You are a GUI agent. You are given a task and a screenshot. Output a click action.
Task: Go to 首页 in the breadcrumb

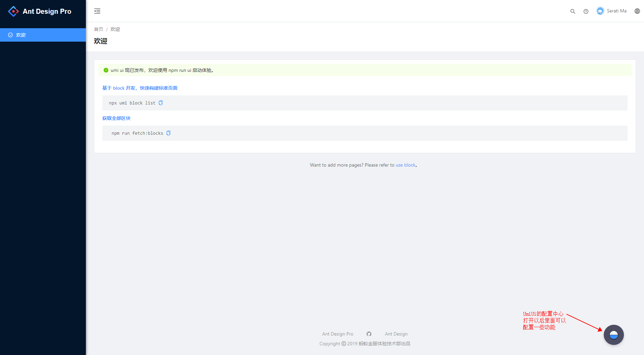99,29
